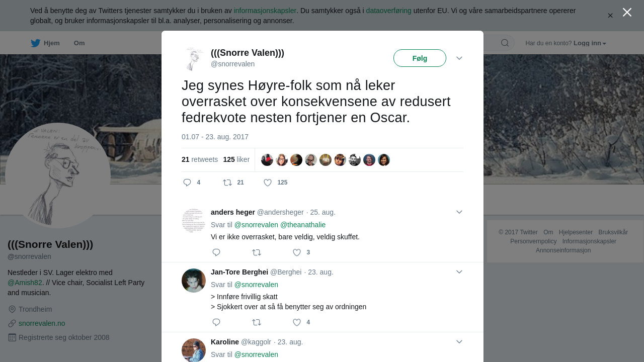Screen dimensions: 644x362
Task: Retweet anders heger's reply
Action: [x=257, y=252]
